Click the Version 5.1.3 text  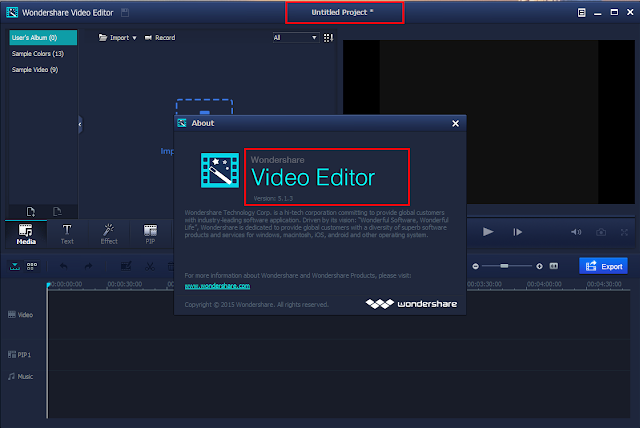pos(273,198)
